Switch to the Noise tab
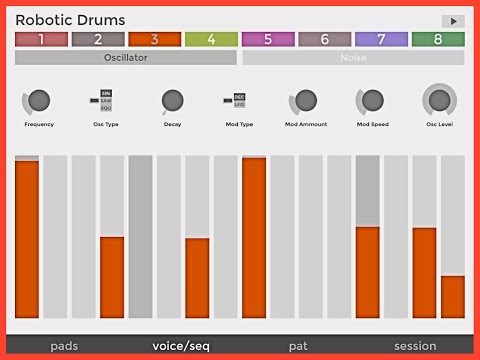This screenshot has width=480, height=360. 353,58
